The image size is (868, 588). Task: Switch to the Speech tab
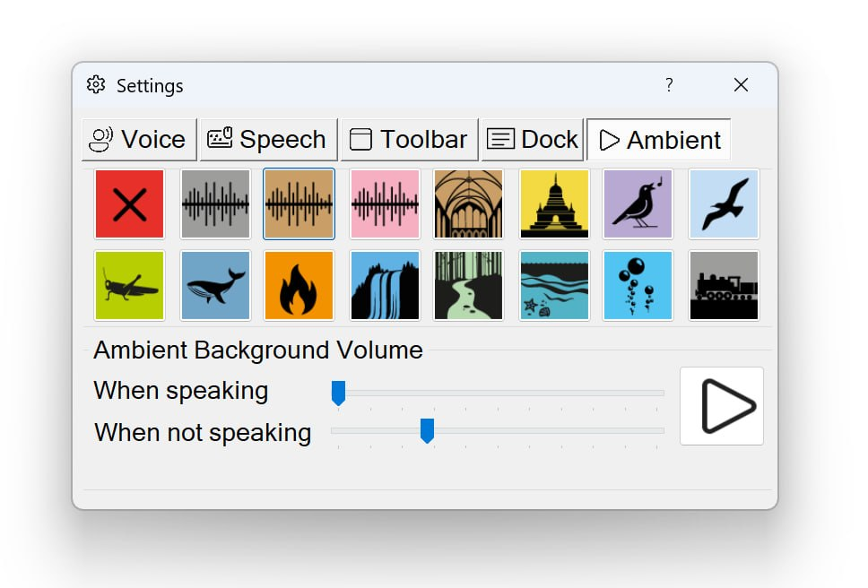[x=268, y=140]
